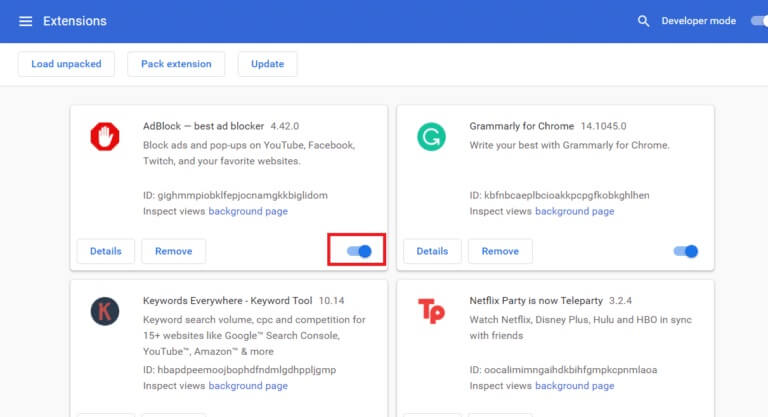Image resolution: width=768 pixels, height=417 pixels.
Task: Click the Watch Netflix, Disney Plus description
Action: 580,327
